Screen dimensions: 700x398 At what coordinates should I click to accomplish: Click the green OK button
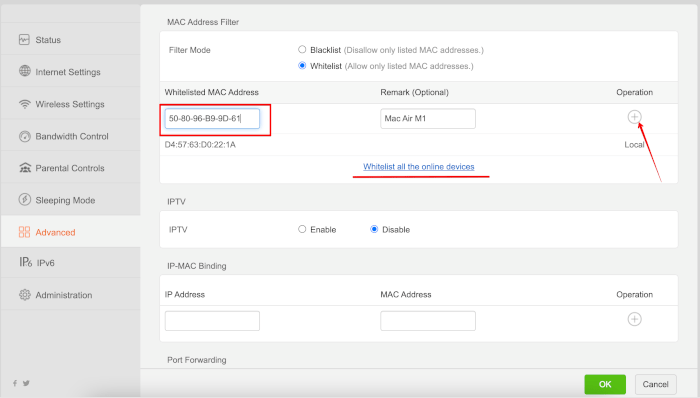[x=605, y=384]
